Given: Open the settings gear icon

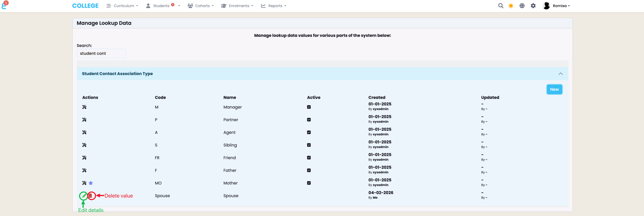Looking at the screenshot, I should click(x=533, y=6).
